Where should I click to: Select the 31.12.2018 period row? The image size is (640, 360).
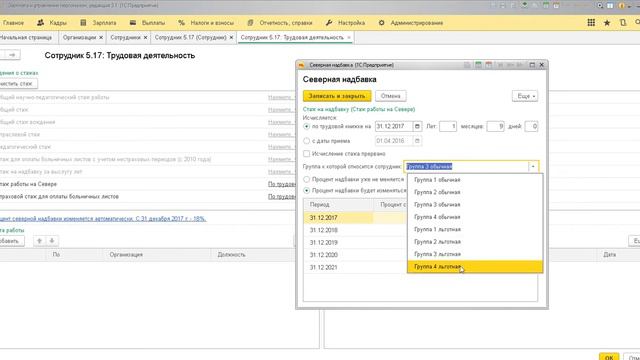click(x=355, y=230)
